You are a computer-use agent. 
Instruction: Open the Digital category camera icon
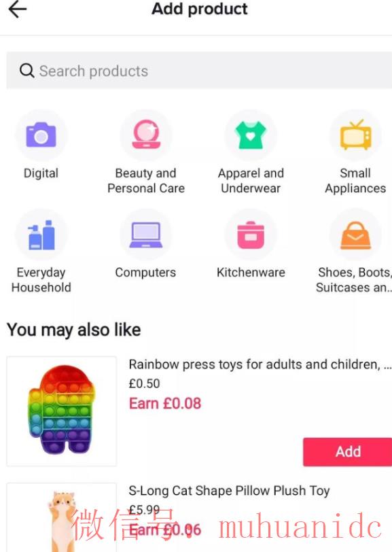coord(41,135)
